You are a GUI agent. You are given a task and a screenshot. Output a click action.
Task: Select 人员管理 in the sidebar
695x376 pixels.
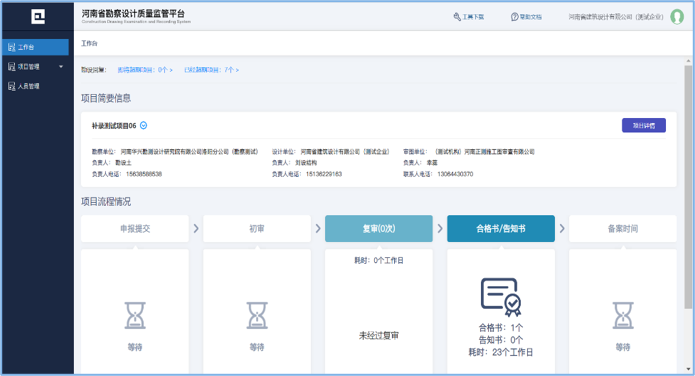click(x=35, y=86)
